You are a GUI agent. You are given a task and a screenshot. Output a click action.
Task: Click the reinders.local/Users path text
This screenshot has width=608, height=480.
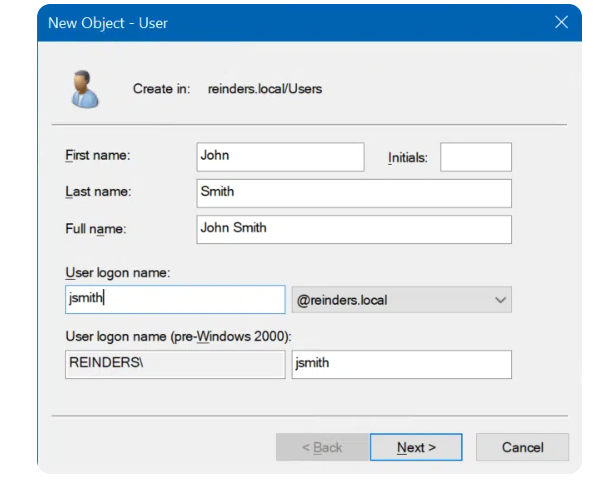265,89
